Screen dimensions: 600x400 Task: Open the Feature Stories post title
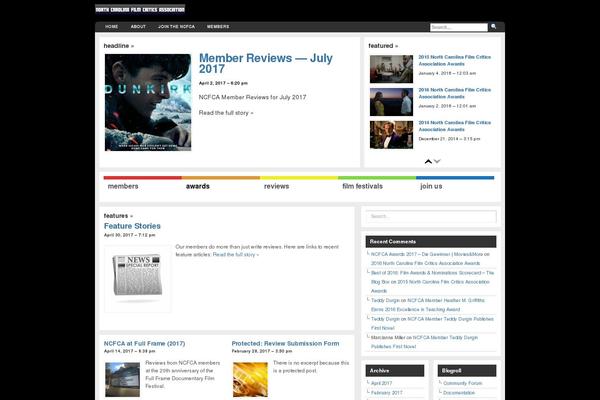click(x=132, y=226)
